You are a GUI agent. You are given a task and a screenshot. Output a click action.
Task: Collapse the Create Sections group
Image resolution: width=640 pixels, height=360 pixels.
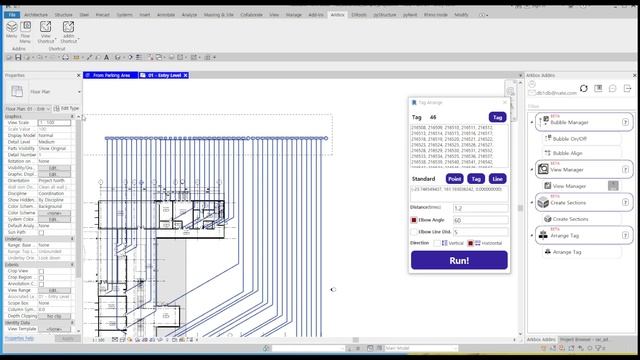(532, 202)
